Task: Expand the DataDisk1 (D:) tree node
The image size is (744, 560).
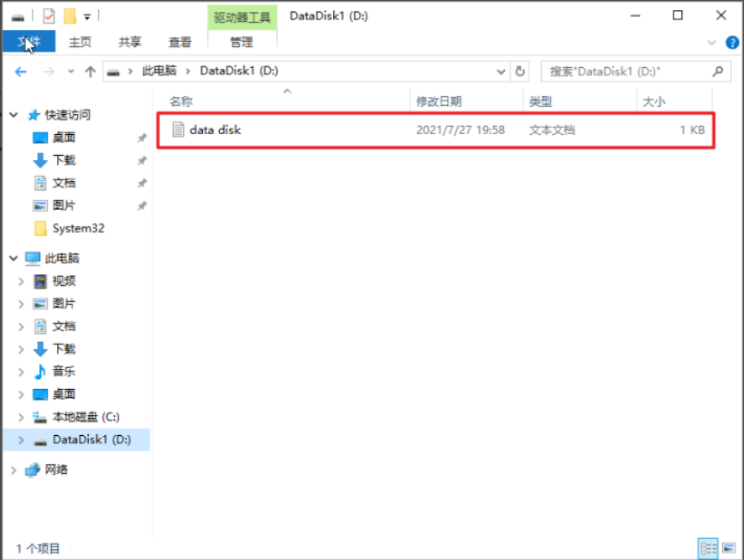Action: pyautogui.click(x=21, y=440)
